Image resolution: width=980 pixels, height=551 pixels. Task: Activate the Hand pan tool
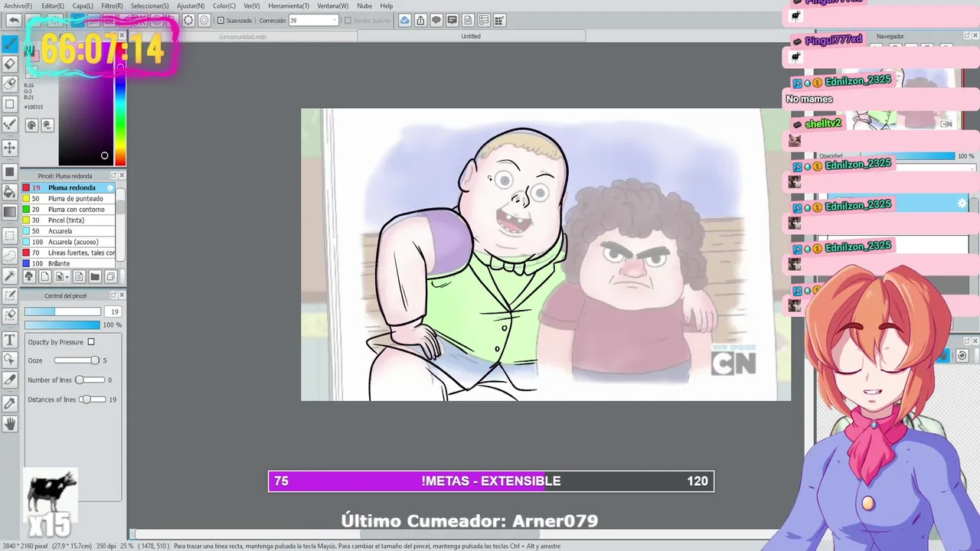pos(10,423)
